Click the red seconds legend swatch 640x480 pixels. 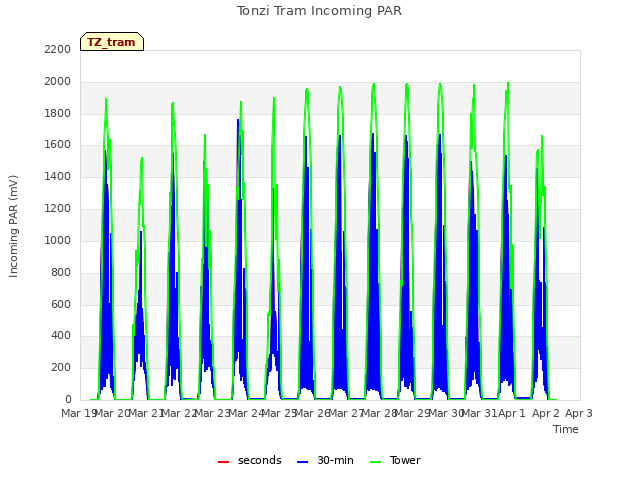pyautogui.click(x=224, y=462)
